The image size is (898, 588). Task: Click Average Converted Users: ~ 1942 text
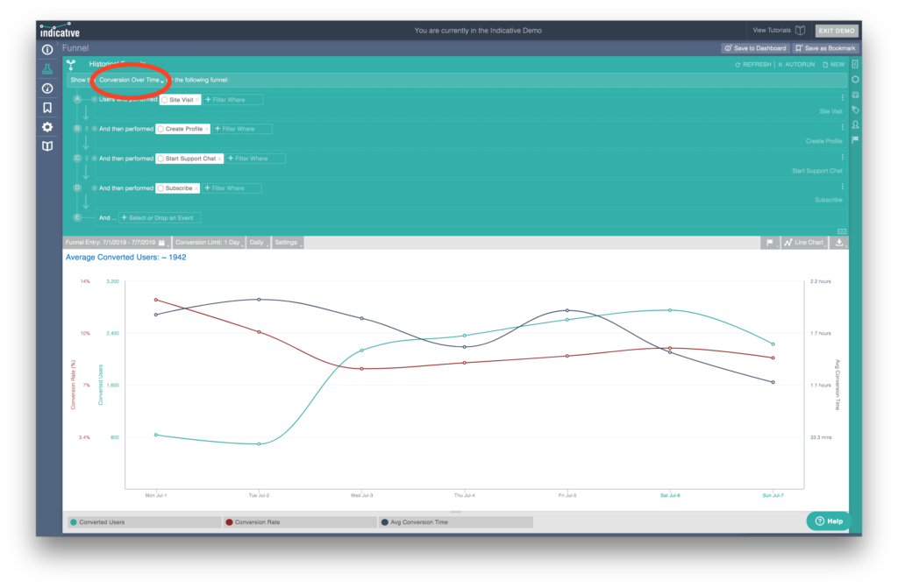click(125, 258)
